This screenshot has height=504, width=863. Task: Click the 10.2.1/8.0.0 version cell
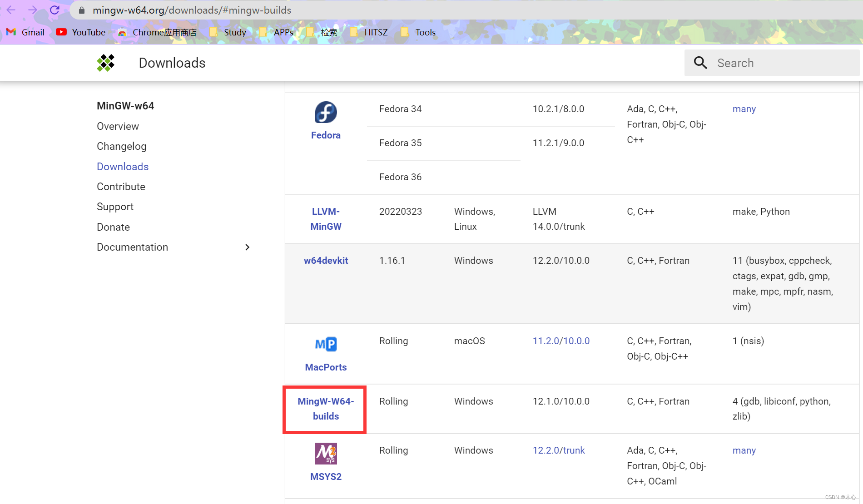tap(558, 109)
